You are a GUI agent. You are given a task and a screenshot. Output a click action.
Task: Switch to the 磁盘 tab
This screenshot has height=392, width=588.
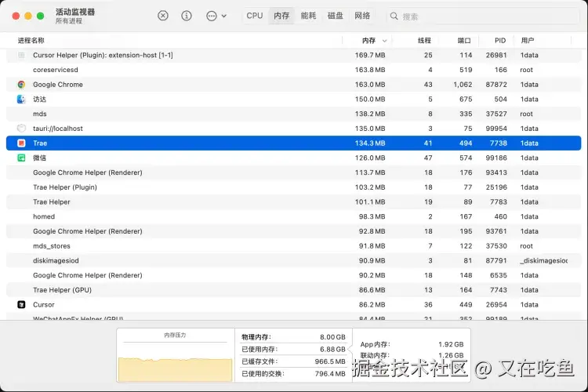coord(336,16)
